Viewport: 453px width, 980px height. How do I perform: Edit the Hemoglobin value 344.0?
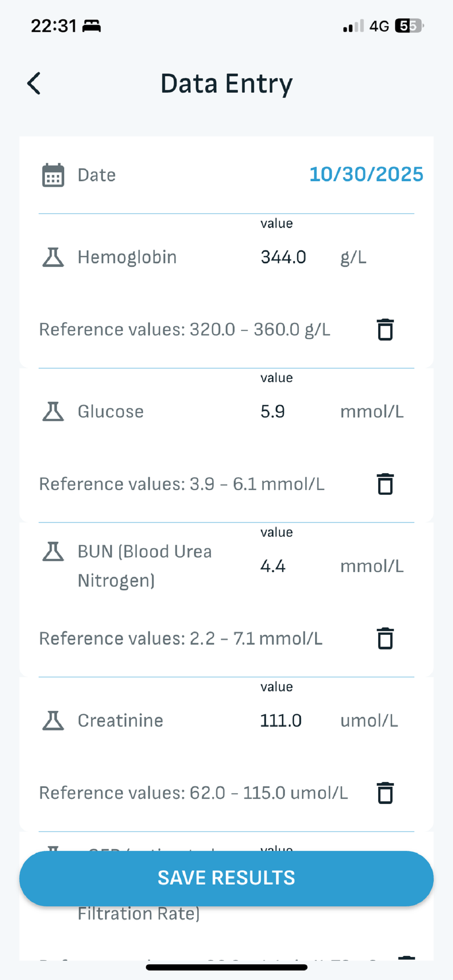pyautogui.click(x=283, y=257)
